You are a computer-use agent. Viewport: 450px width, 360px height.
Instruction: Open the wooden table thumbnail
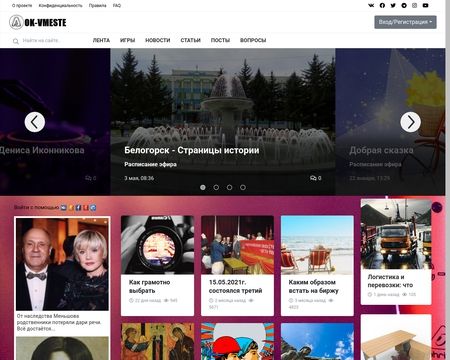point(396,337)
